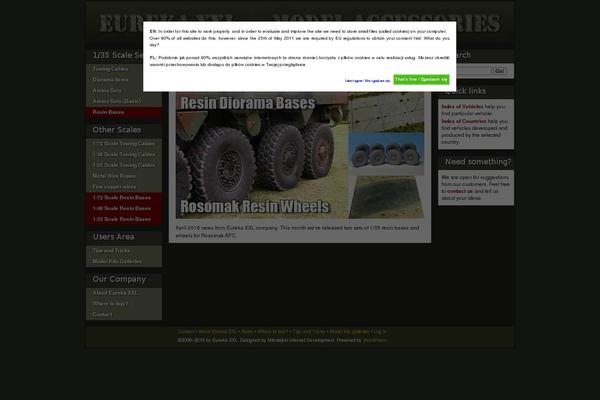Screen dimensions: 600x400
Task: Open About Eureka XXL under Our Company
Action: click(x=124, y=293)
